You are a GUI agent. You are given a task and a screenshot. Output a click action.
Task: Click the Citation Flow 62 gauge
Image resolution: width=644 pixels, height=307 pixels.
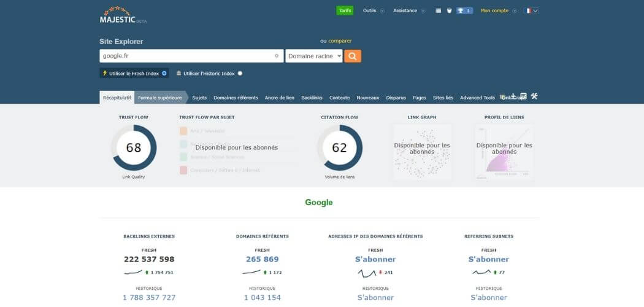340,147
